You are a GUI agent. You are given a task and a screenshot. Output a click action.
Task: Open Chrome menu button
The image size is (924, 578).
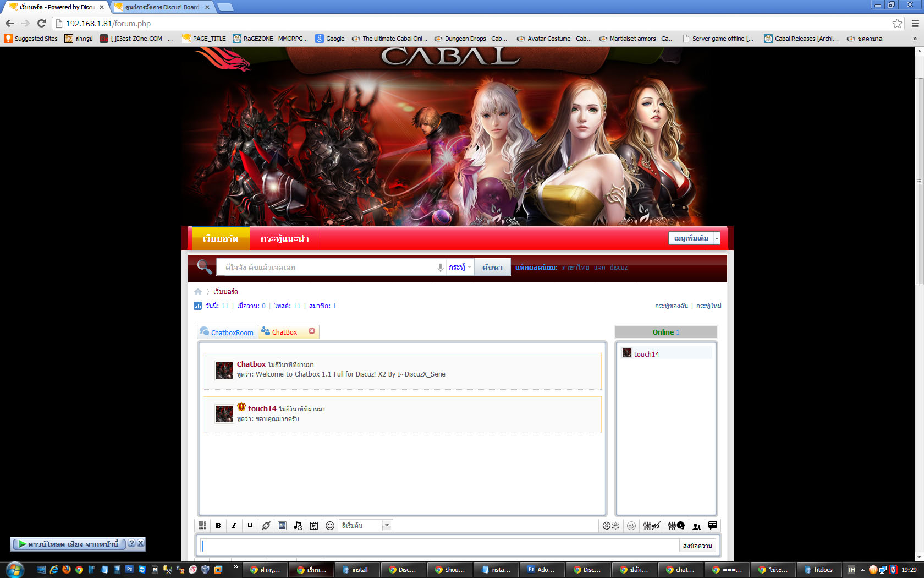click(915, 23)
